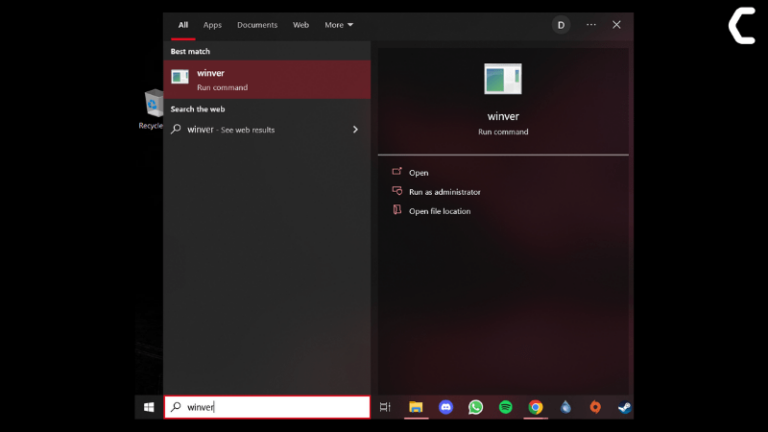The width and height of the screenshot is (768, 432).
Task: Click the search input field containing winver
Action: pos(267,407)
